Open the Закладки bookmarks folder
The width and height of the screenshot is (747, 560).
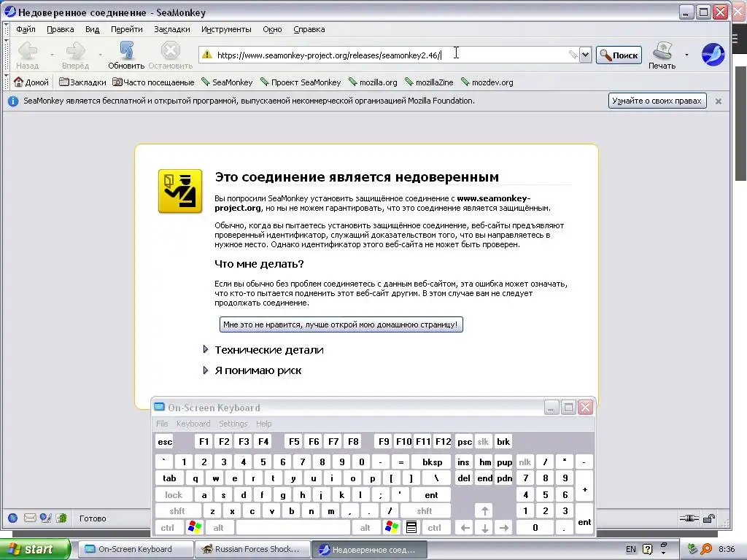click(x=82, y=82)
